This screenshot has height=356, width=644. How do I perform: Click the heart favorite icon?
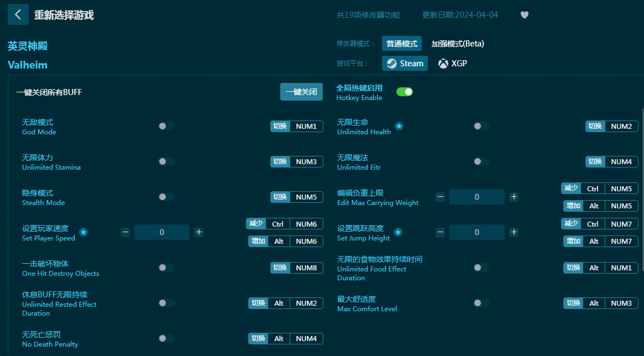tap(525, 15)
